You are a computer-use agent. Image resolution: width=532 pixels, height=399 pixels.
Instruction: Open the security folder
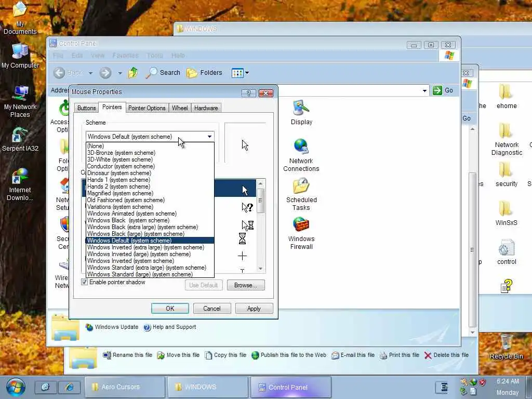[506, 175]
